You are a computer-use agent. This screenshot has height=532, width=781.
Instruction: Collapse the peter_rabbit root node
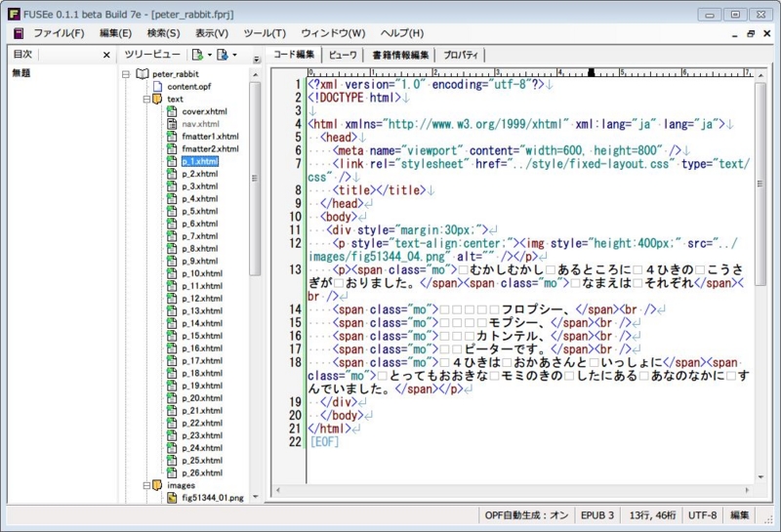(x=126, y=74)
